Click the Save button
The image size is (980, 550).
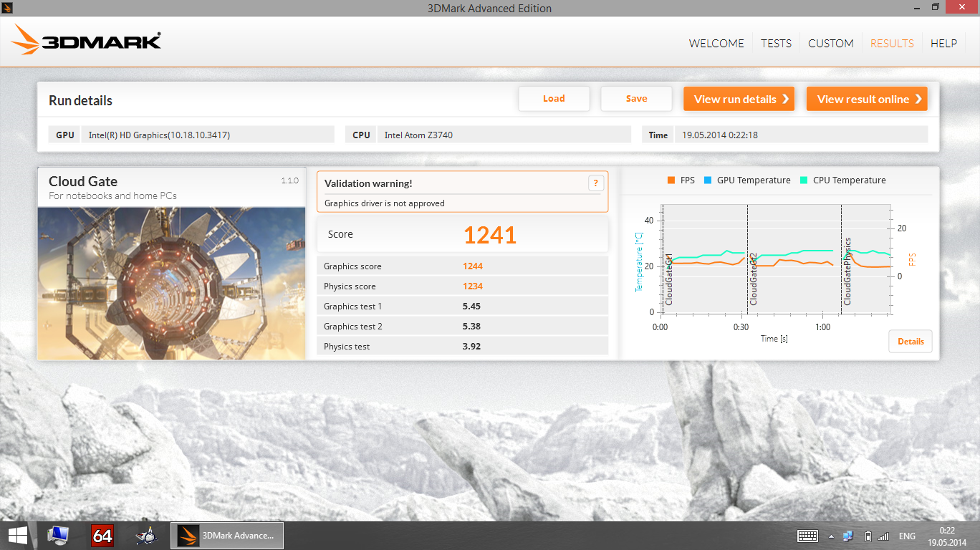click(x=636, y=99)
